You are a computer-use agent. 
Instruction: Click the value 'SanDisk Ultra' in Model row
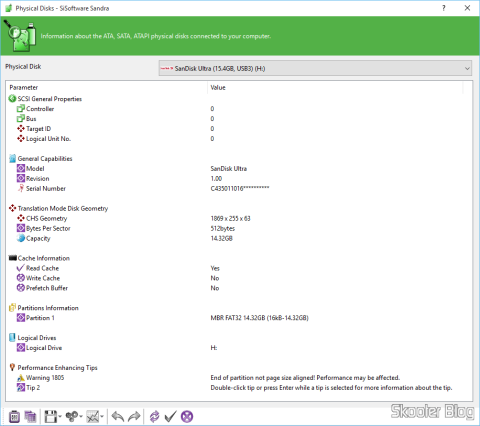[229, 168]
